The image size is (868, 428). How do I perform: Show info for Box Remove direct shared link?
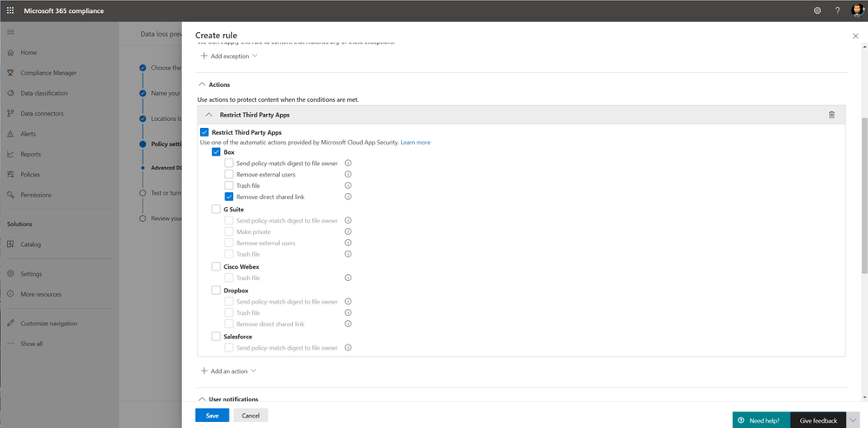click(x=348, y=197)
